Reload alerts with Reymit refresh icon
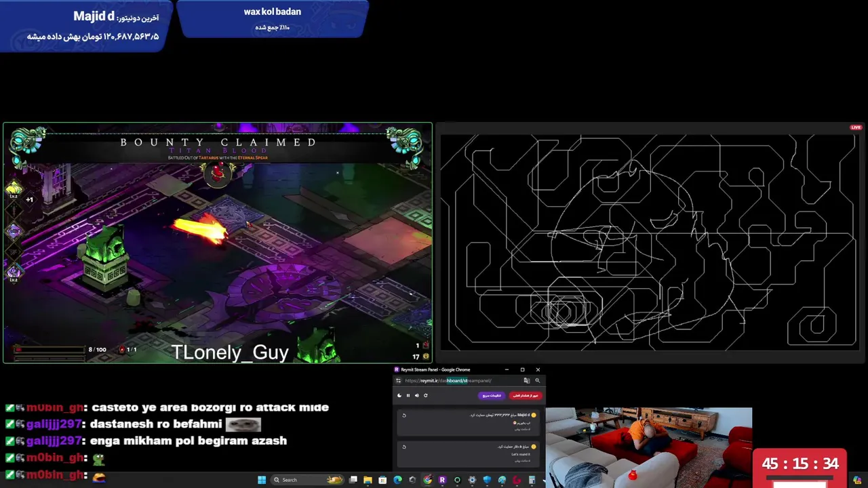This screenshot has height=488, width=868. pos(426,395)
